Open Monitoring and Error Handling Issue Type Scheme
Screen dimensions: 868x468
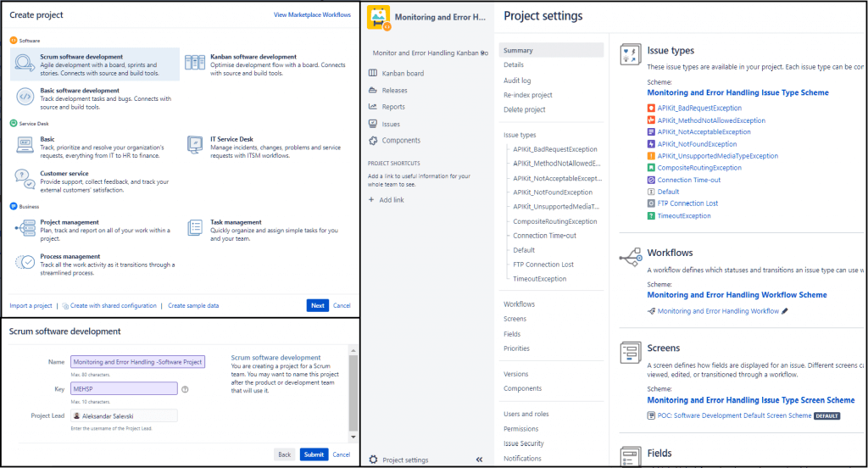pyautogui.click(x=738, y=92)
